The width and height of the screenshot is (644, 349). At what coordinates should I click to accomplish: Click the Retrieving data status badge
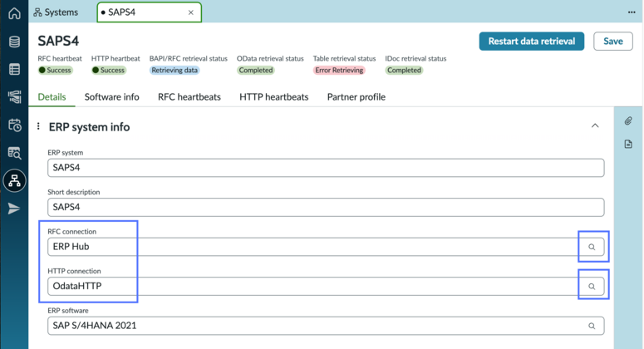pos(175,70)
